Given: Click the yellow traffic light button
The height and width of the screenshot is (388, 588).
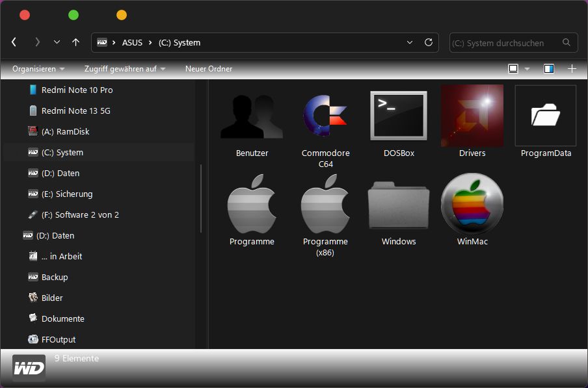Looking at the screenshot, I should click(122, 15).
